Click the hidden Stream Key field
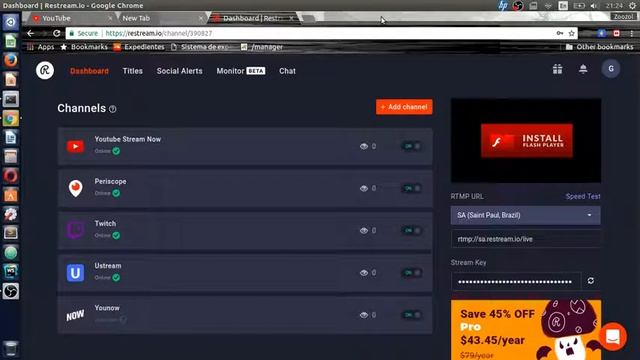This screenshot has width=640, height=360. tap(516, 281)
